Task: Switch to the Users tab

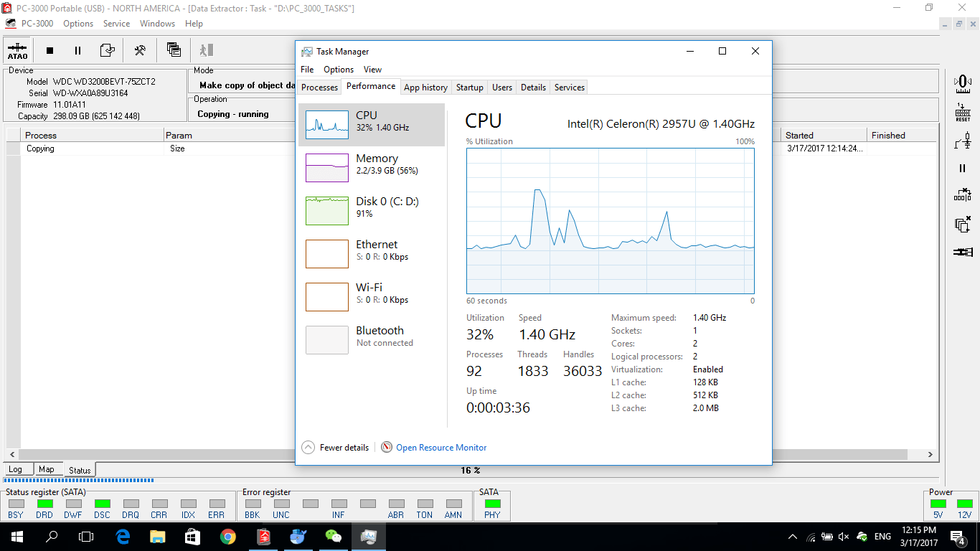Action: click(x=502, y=88)
